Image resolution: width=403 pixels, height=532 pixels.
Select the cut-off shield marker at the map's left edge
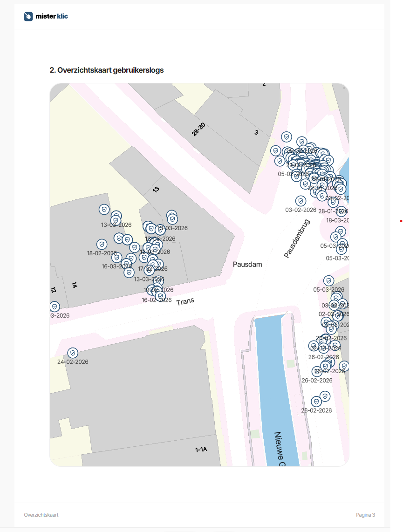(x=54, y=307)
